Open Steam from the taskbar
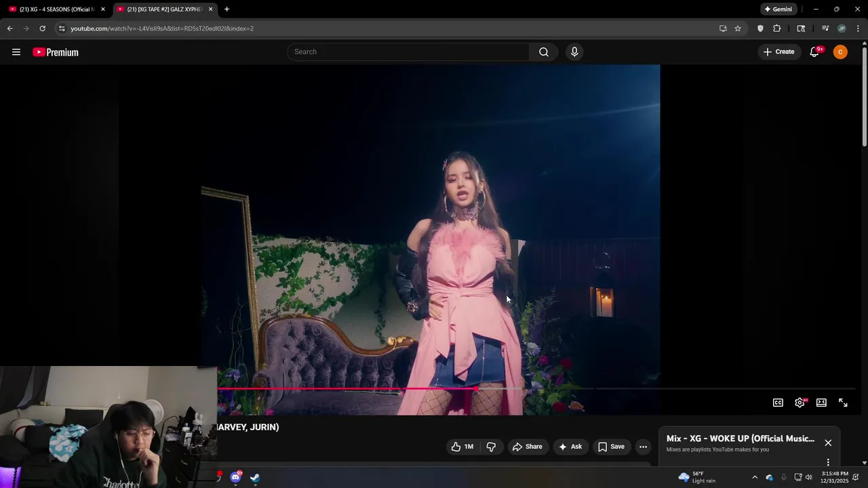The height and width of the screenshot is (488, 868). pyautogui.click(x=255, y=477)
